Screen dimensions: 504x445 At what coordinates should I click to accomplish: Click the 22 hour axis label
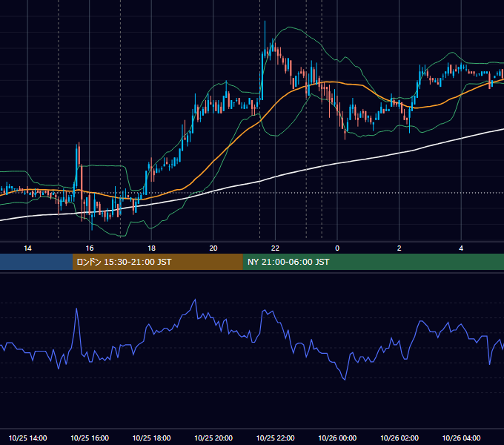(x=275, y=248)
